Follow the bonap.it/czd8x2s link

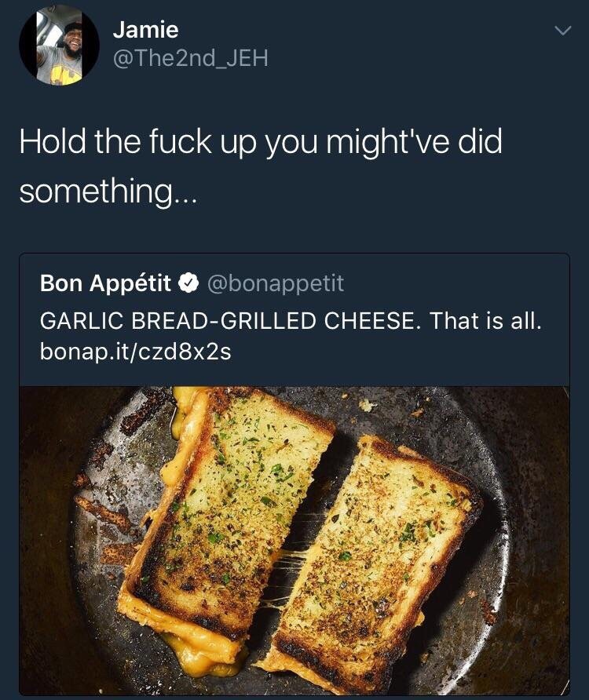(x=135, y=352)
